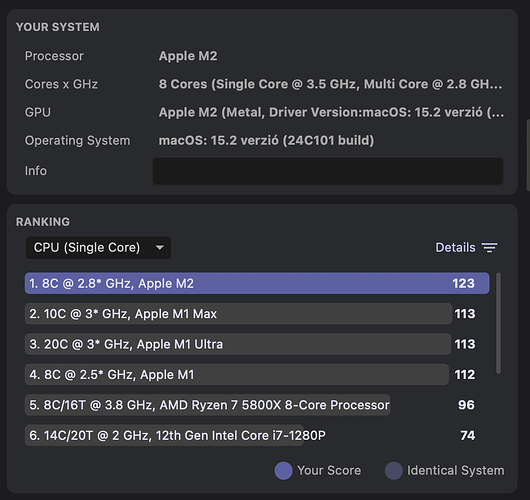Click the ranking list vertical scrollbar
The width and height of the screenshot is (530, 500).
click(498, 323)
